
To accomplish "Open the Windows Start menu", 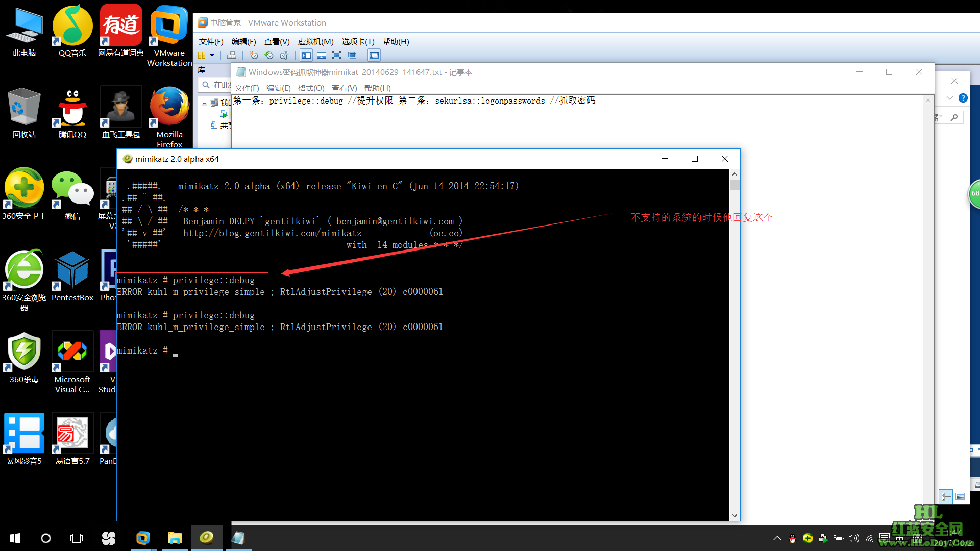I will [15, 538].
